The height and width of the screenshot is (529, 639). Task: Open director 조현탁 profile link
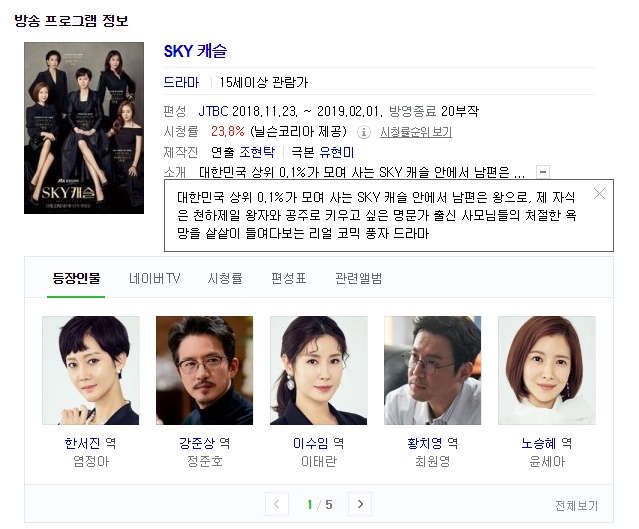(257, 152)
